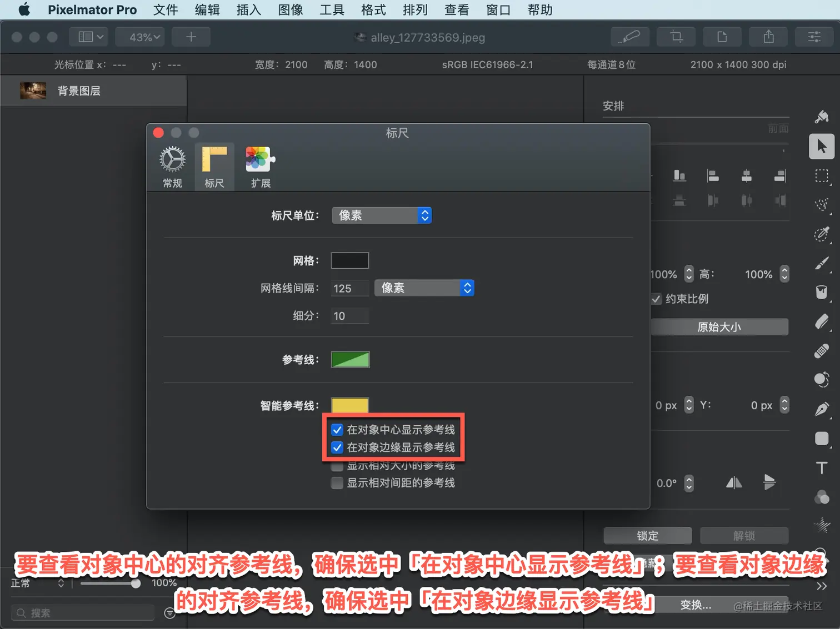Open the Pixelmator Pro menu
The image size is (840, 629).
[x=92, y=9]
